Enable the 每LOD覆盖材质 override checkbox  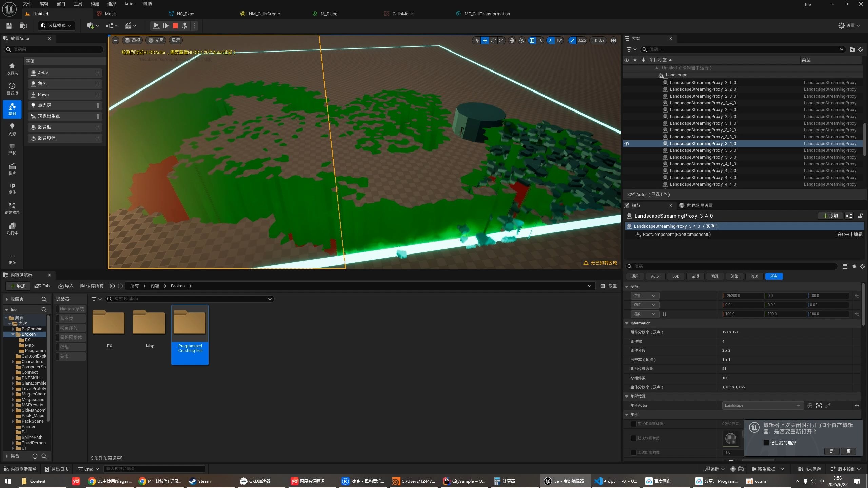[x=633, y=424]
